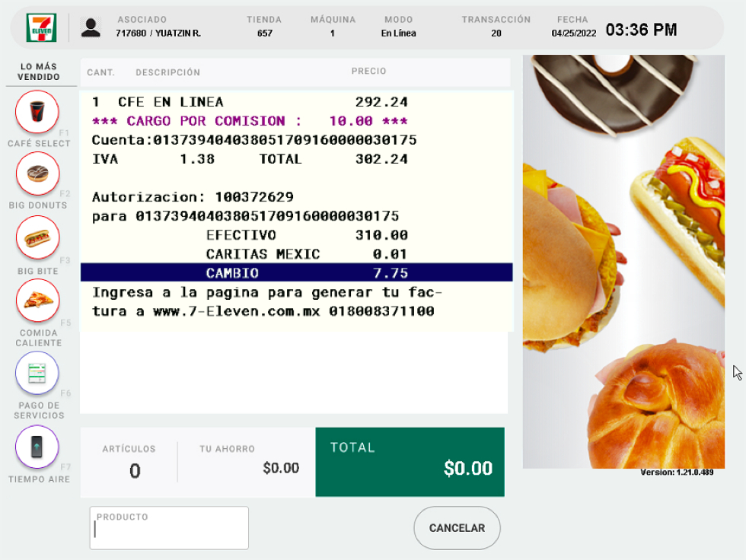Click the CFE En Linea receipt line
This screenshot has height=560, width=746.
(x=250, y=102)
